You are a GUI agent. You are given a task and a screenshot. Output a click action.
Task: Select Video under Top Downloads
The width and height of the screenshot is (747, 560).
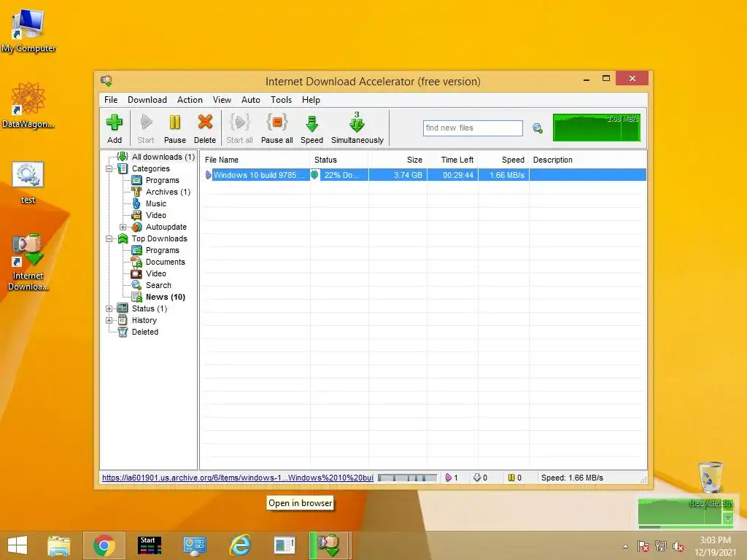(156, 273)
